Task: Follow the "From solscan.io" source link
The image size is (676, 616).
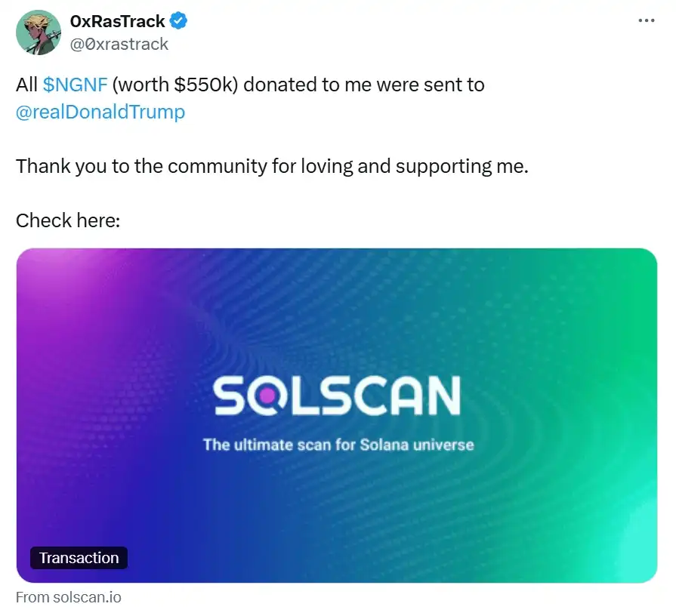Action: (69, 597)
